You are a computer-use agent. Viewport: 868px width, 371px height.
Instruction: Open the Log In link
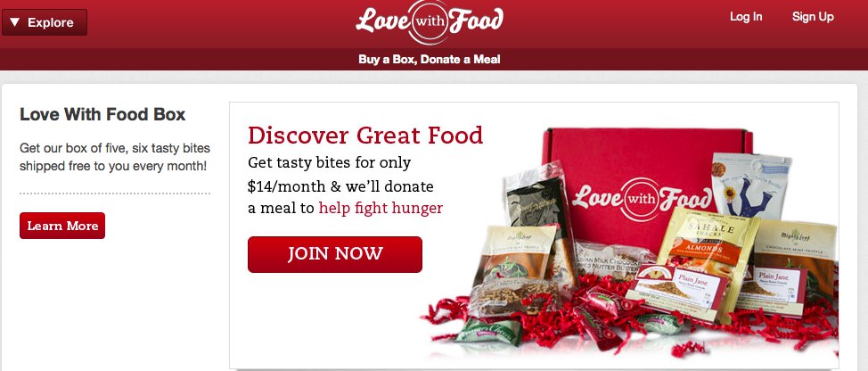click(746, 17)
